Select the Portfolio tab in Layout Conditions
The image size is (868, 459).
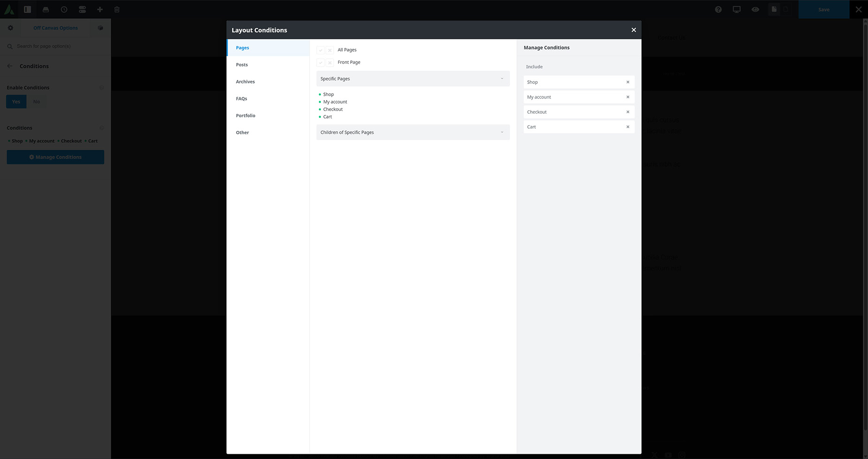(245, 115)
